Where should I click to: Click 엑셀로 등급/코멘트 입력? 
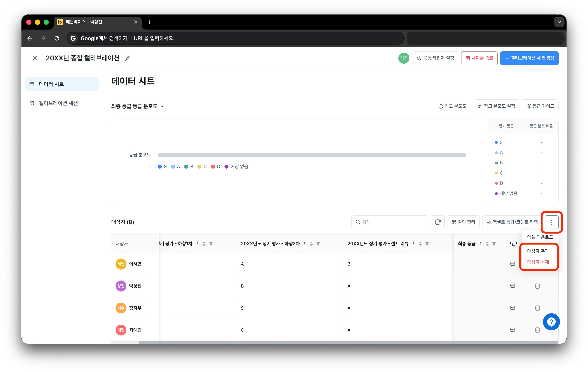click(512, 222)
